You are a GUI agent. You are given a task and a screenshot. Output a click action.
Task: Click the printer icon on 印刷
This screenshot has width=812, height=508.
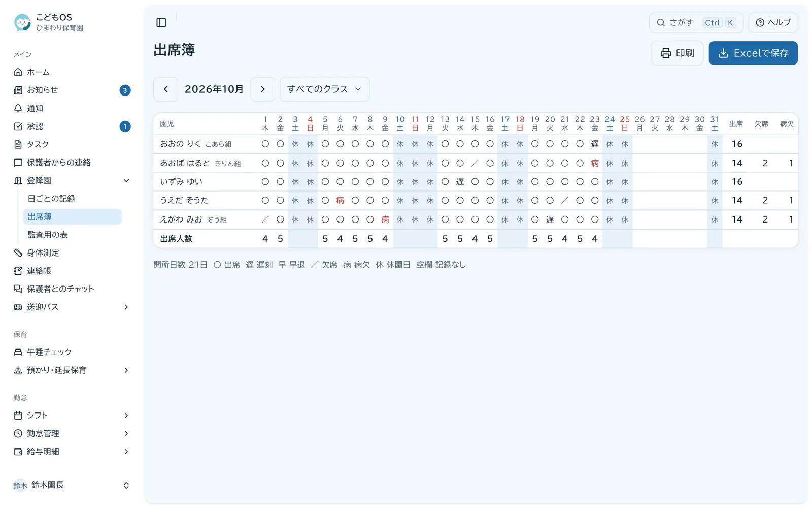(x=666, y=53)
